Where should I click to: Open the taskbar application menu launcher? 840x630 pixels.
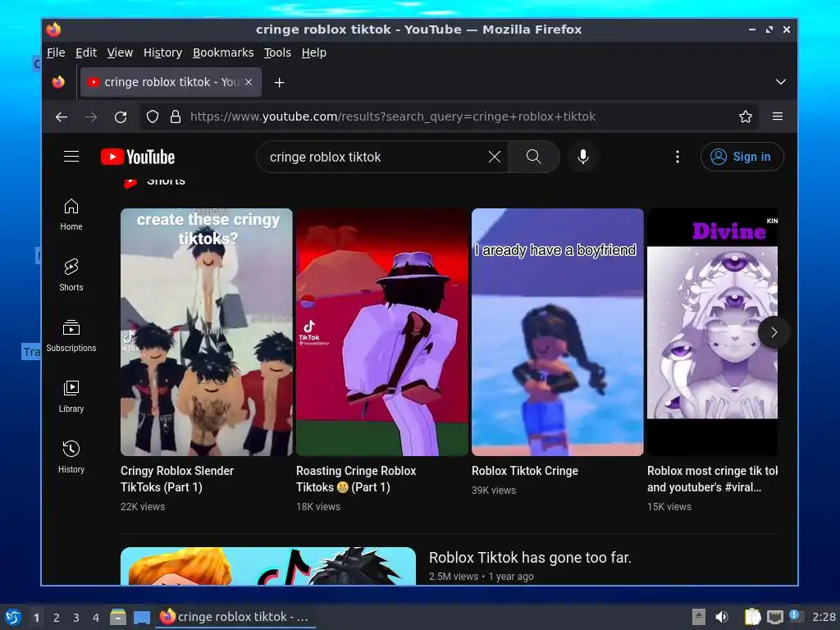[13, 617]
